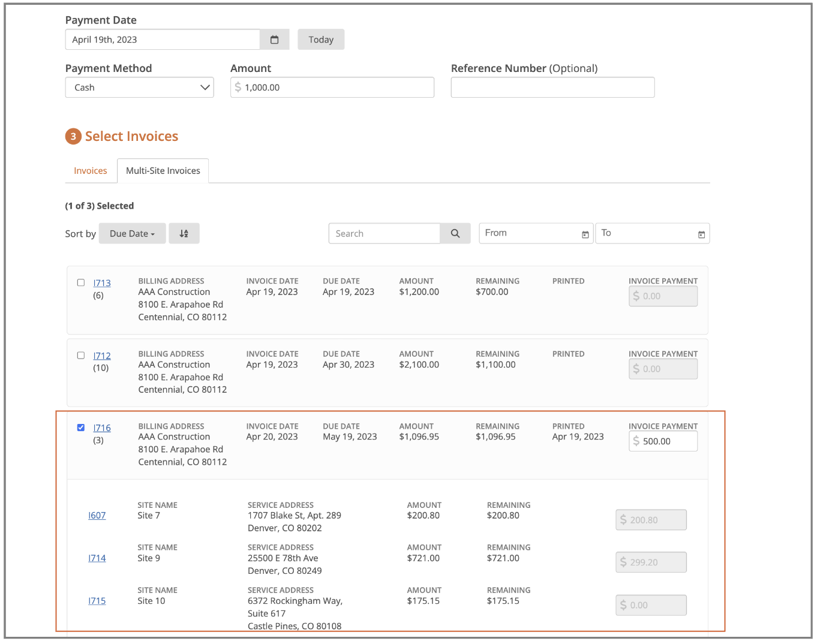Open the Due Date sort dropdown
The width and height of the screenshot is (817, 644).
(133, 234)
